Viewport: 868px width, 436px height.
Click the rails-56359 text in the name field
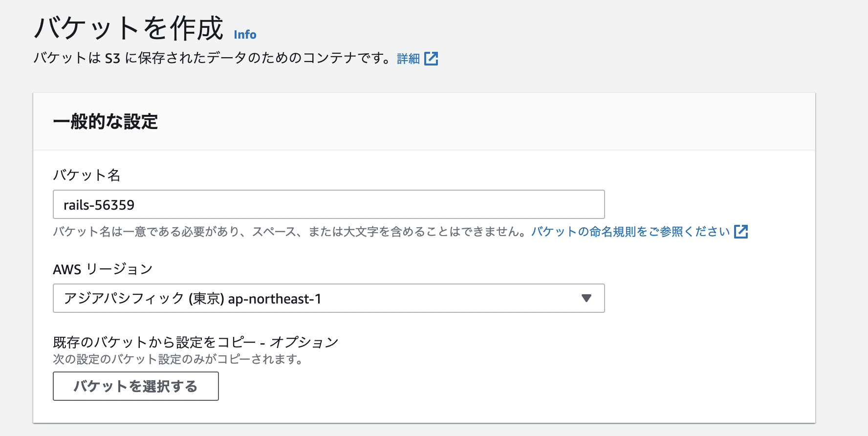point(99,205)
